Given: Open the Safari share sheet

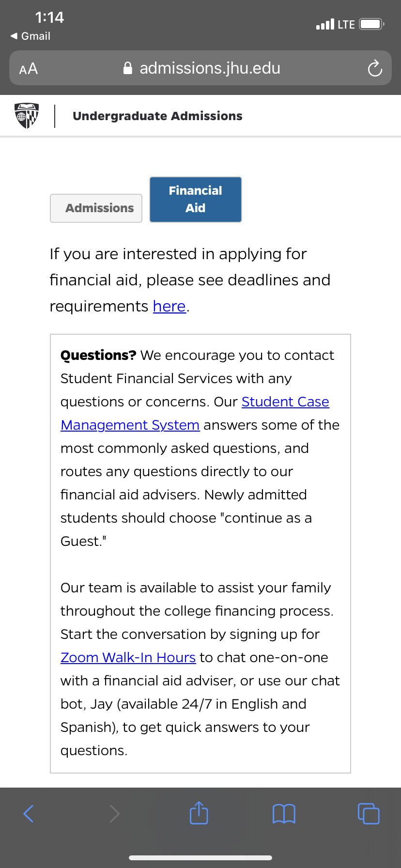Looking at the screenshot, I should pos(199,813).
